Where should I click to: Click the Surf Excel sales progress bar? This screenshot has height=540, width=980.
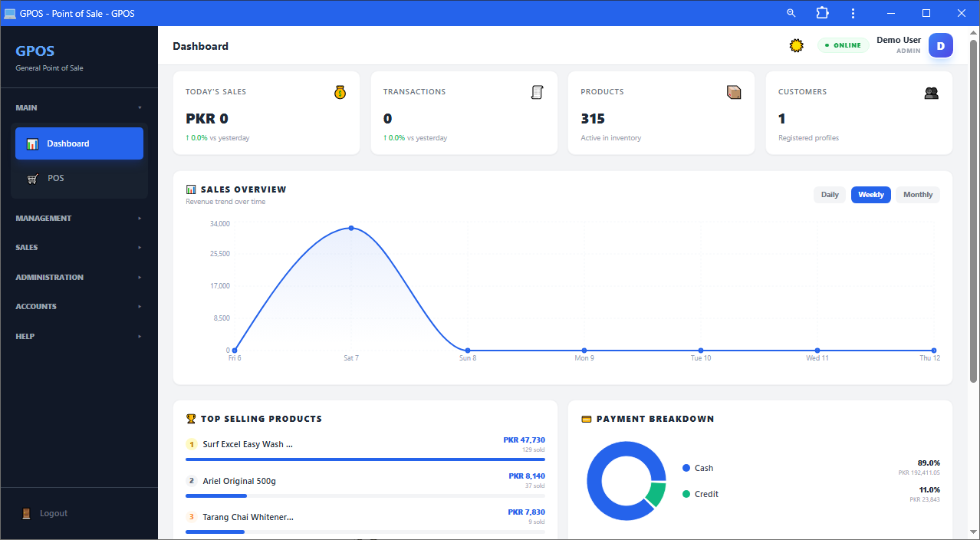pyautogui.click(x=365, y=459)
